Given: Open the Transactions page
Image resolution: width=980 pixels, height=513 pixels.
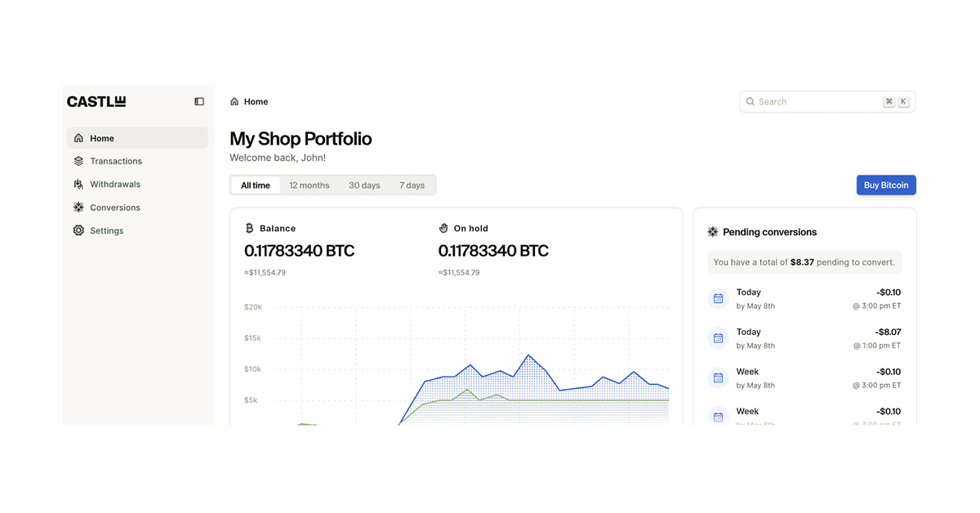Looking at the screenshot, I should pos(137,161).
